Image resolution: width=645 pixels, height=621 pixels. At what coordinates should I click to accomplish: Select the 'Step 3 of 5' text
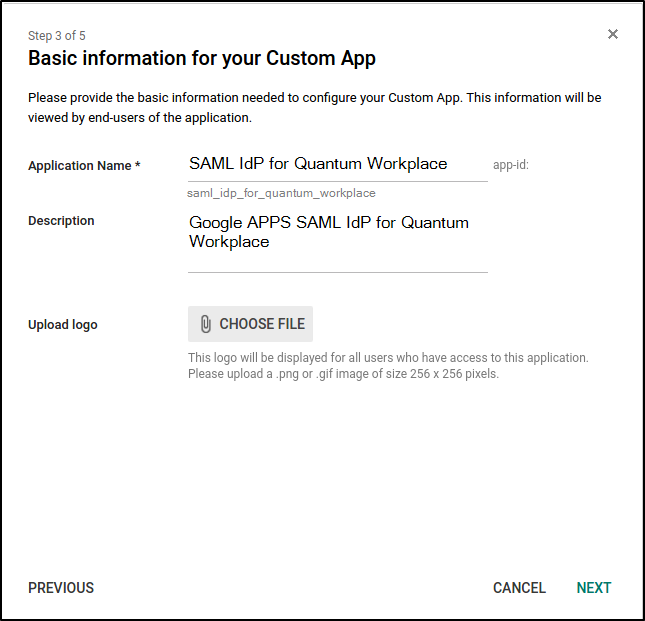[x=57, y=36]
